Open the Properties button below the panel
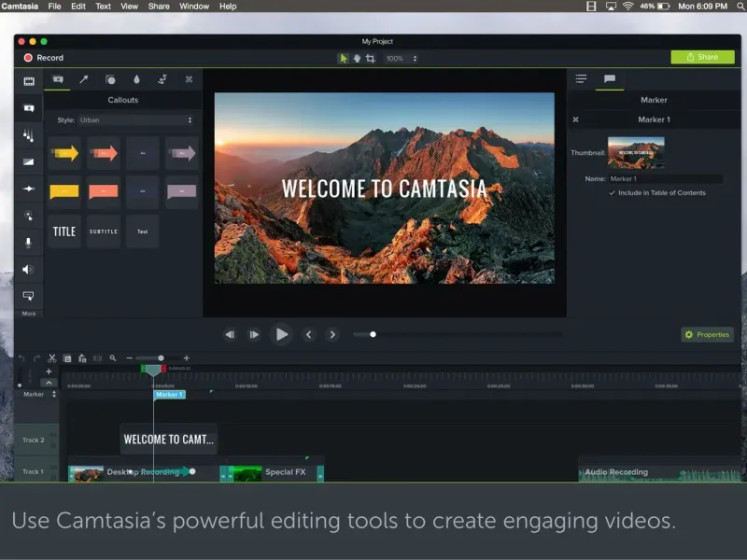This screenshot has height=560, width=747. pos(707,334)
